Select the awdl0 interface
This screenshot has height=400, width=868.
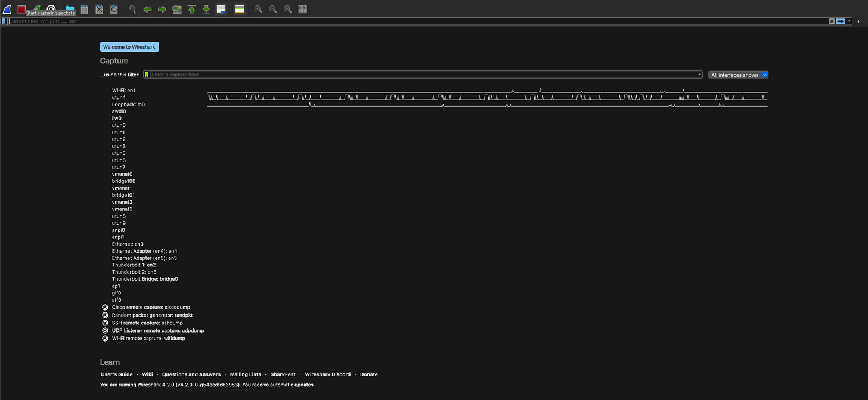coord(119,111)
